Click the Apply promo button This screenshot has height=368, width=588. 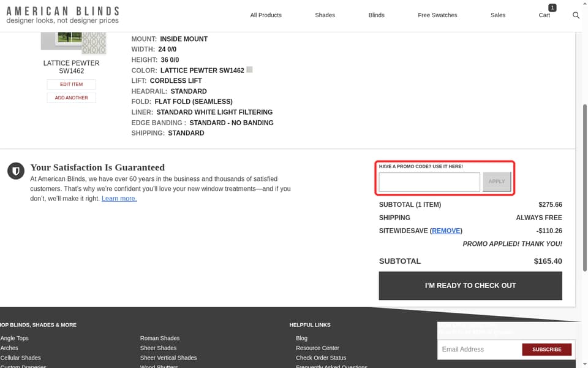(x=497, y=182)
